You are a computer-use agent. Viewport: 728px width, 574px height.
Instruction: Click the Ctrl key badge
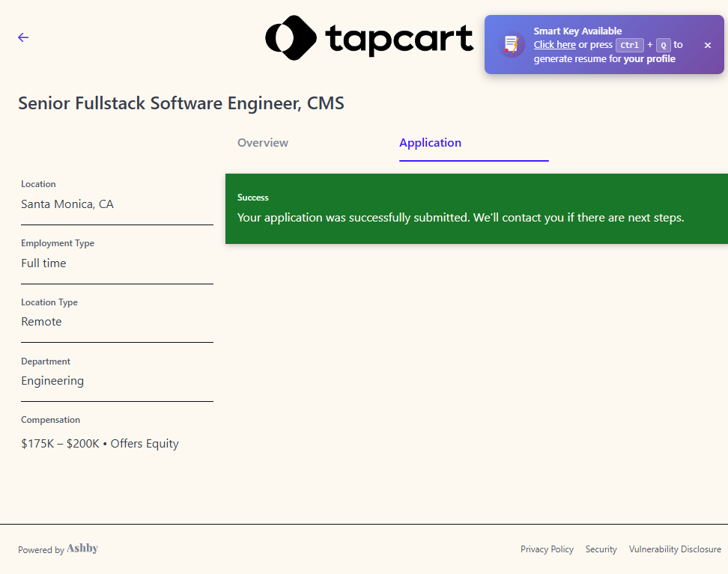point(629,45)
